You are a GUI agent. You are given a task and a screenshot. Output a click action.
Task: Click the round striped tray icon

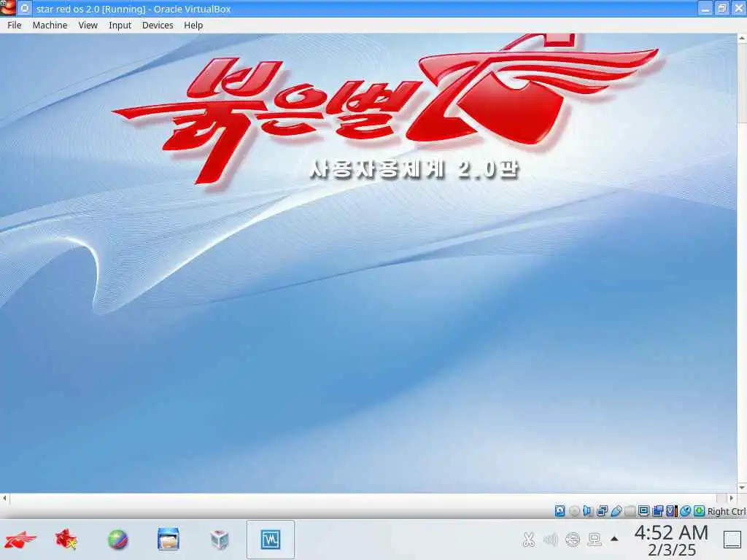573,540
